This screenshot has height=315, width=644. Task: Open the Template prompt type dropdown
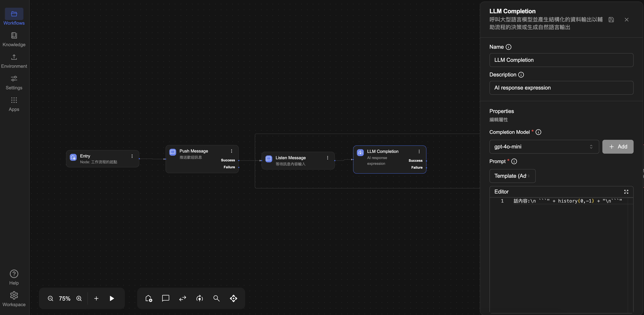click(x=512, y=176)
